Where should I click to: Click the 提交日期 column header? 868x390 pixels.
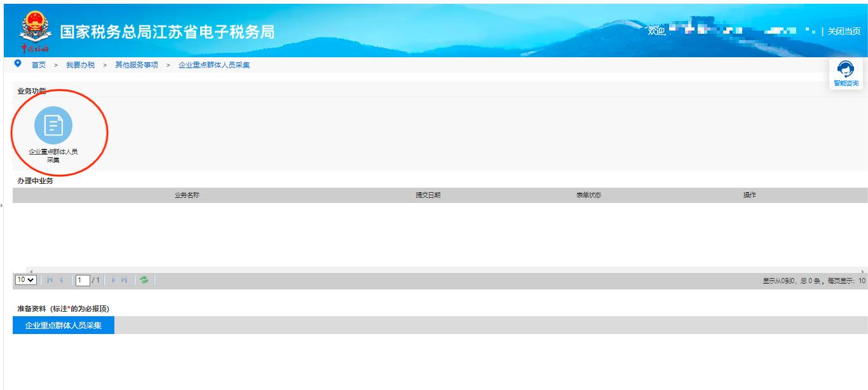[x=428, y=195]
